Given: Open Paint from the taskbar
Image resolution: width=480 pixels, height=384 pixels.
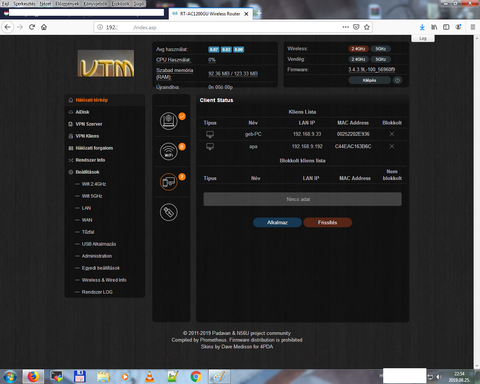Looking at the screenshot, I should [219, 377].
